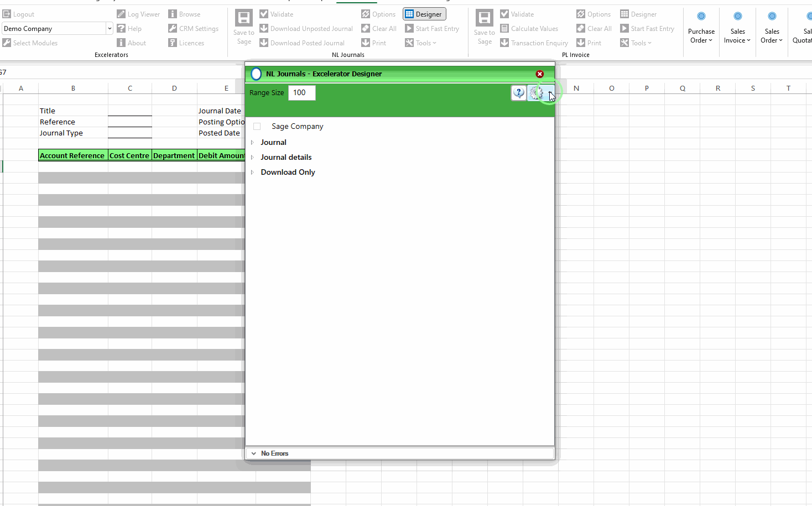Open Transaction Enquiry

(x=534, y=43)
